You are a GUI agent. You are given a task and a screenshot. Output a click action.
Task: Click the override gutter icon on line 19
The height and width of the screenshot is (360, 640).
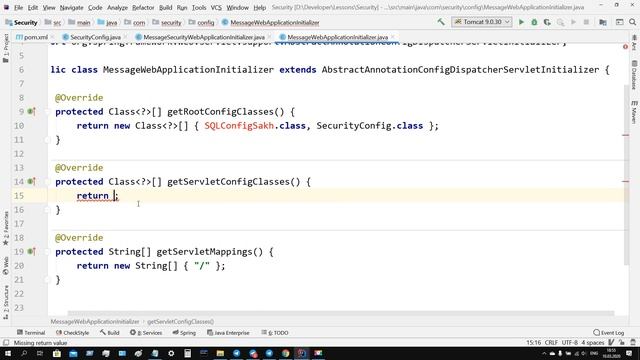click(31, 252)
